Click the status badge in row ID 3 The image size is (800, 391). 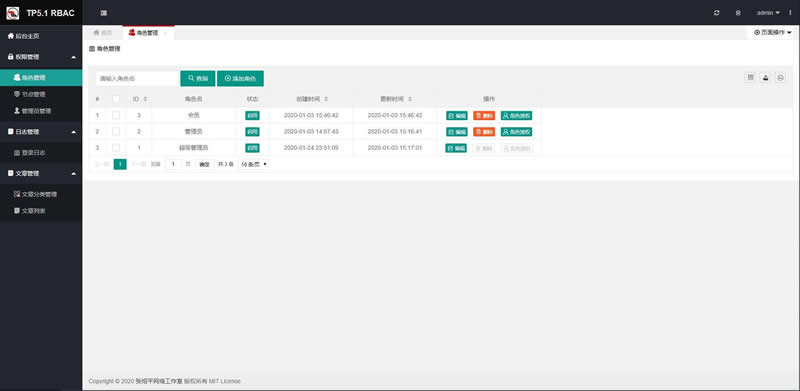[x=252, y=116]
